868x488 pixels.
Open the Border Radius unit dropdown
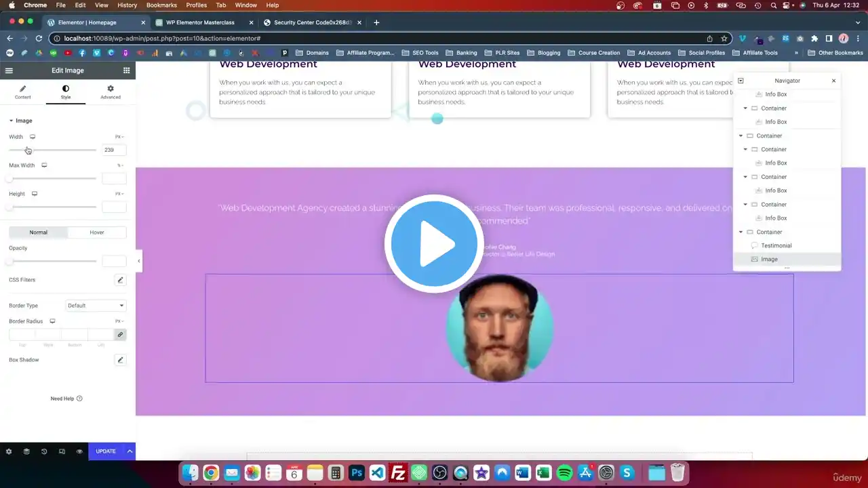pyautogui.click(x=119, y=321)
